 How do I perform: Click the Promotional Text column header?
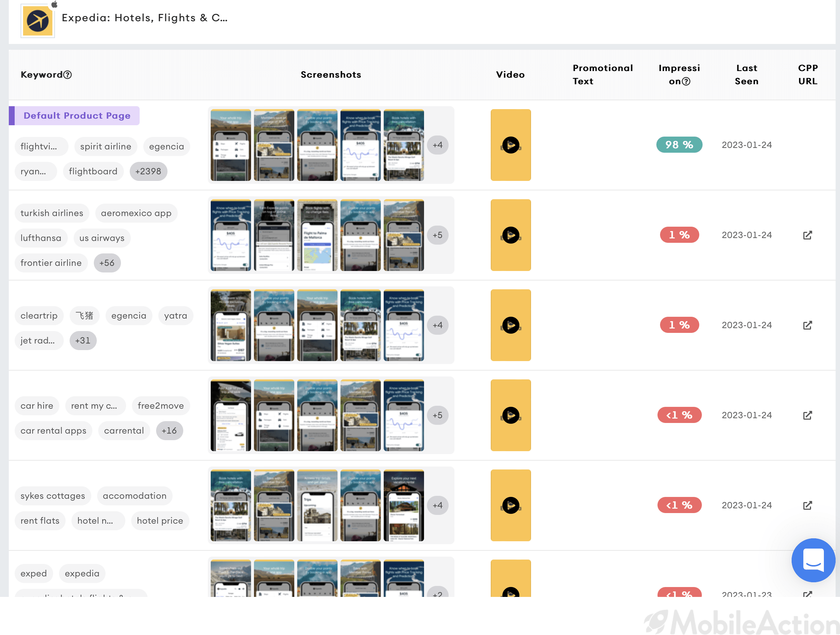pos(603,75)
